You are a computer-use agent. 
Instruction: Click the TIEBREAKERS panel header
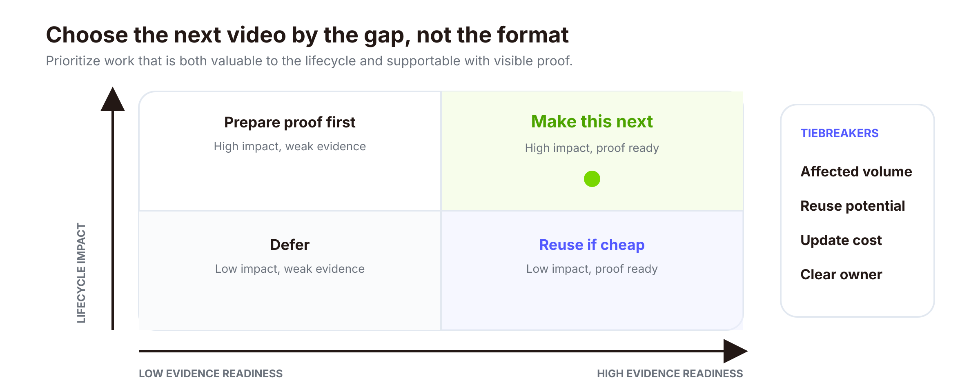coord(839,133)
